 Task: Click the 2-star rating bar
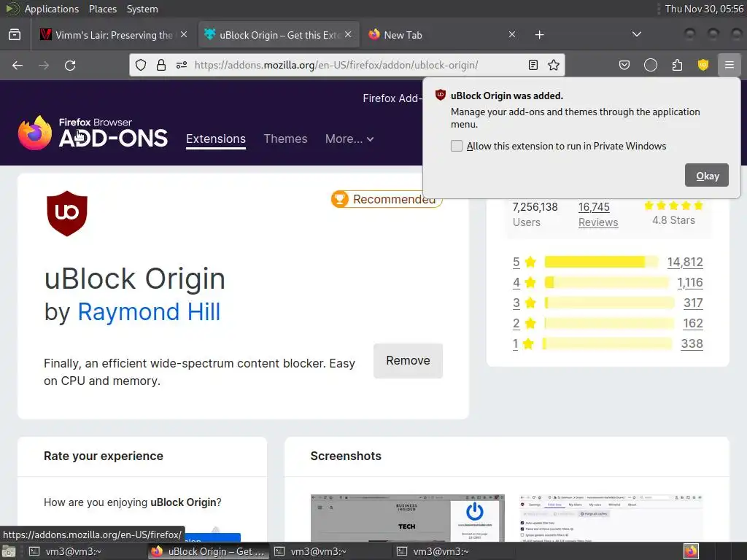click(609, 323)
